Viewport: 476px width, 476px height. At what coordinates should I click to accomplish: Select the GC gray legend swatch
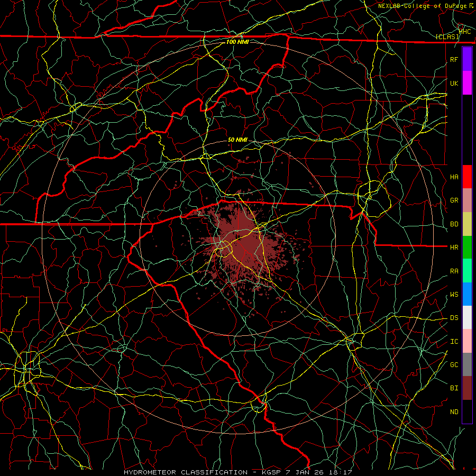click(x=467, y=364)
